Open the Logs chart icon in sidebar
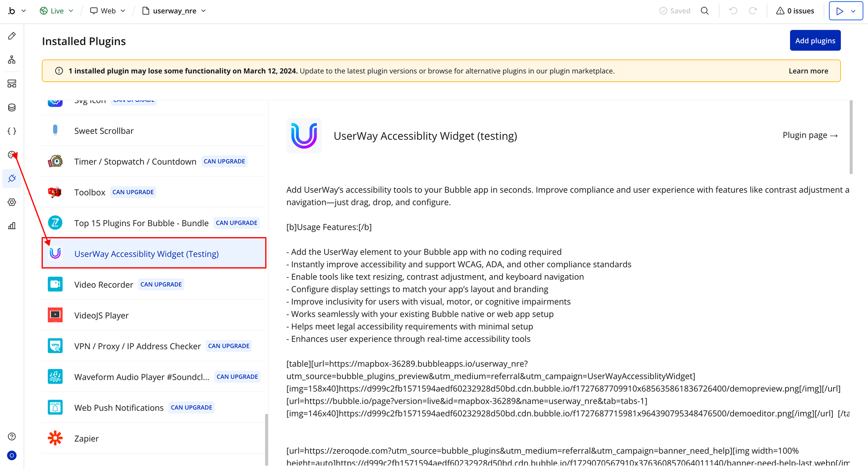Screen dimensions: 868x470 click(x=12, y=226)
